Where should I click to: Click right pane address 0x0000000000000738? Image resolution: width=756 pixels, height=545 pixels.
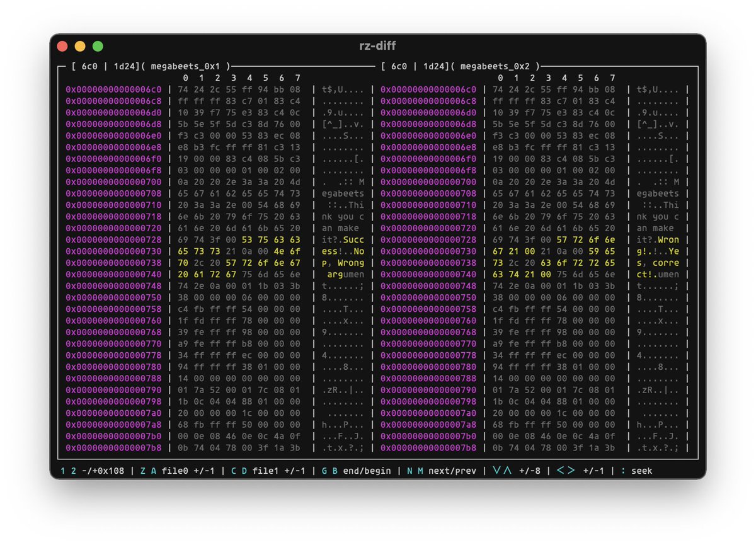428,263
